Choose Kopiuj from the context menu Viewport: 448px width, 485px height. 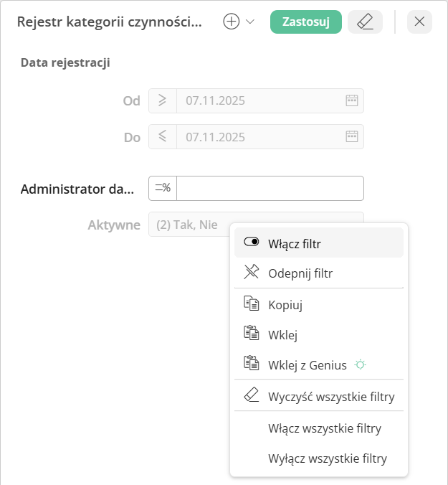tap(285, 305)
